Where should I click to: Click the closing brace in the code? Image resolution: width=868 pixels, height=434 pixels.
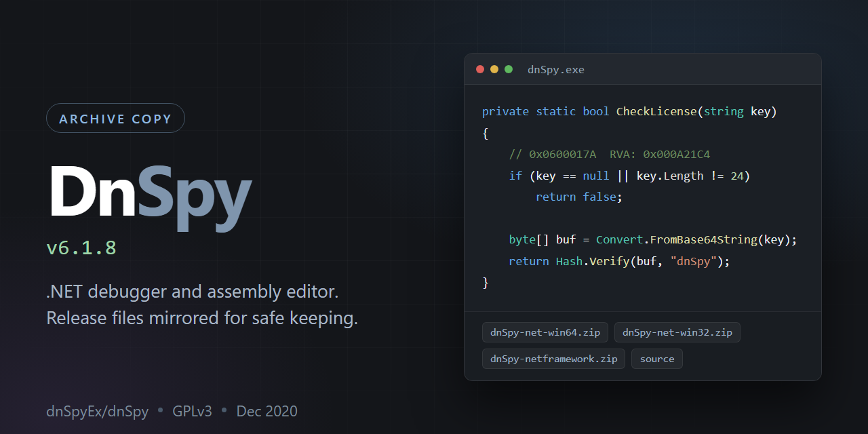tap(486, 282)
